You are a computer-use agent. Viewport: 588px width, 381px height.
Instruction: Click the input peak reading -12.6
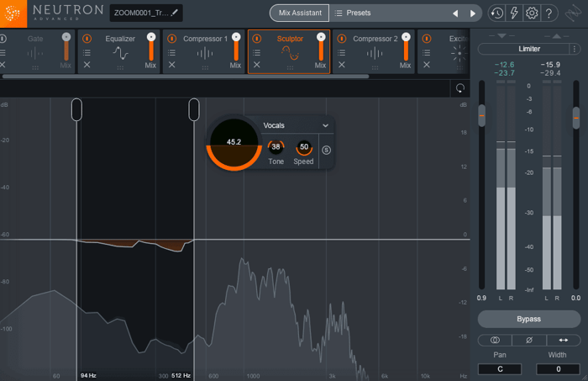(x=504, y=65)
